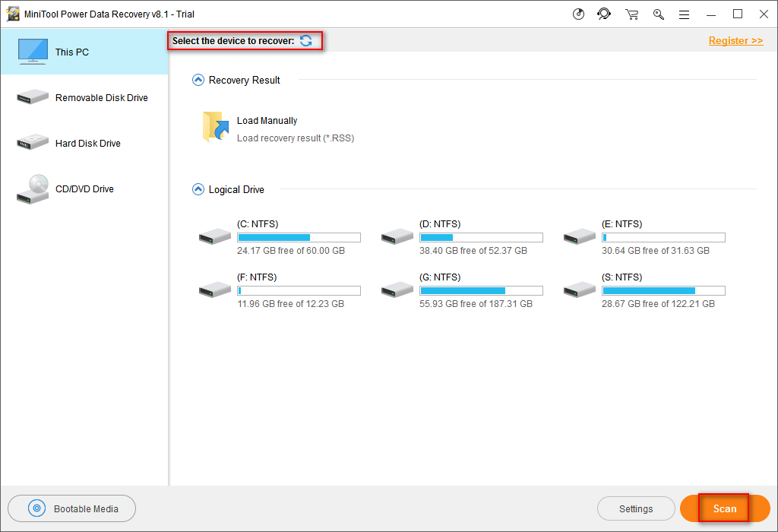The image size is (778, 532).
Task: Select the F: NTFS drive icon
Action: [x=215, y=290]
